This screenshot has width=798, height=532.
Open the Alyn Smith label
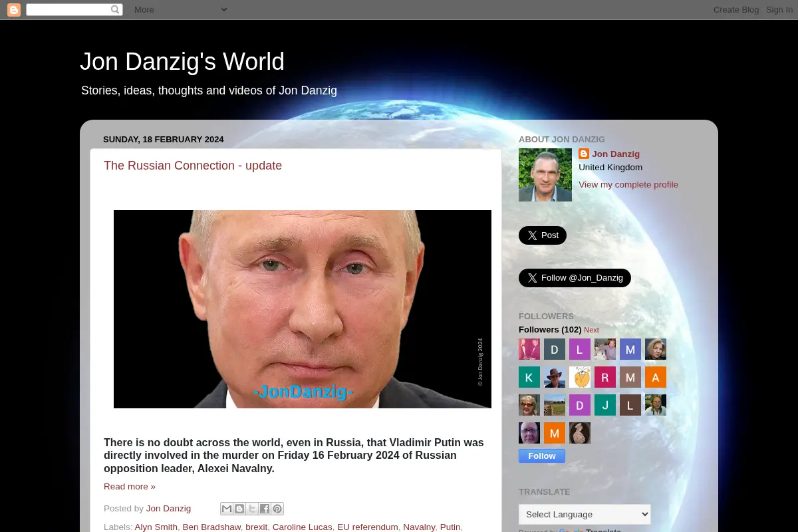156,527
